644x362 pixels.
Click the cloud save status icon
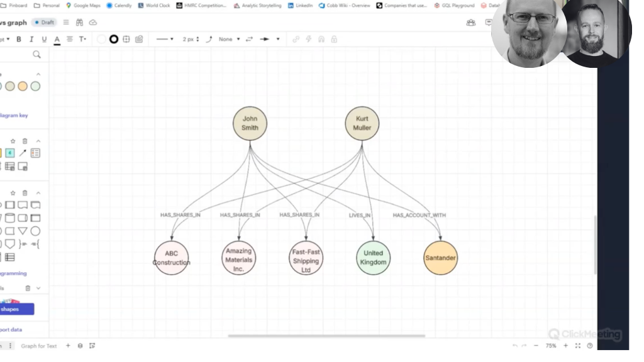[93, 22]
